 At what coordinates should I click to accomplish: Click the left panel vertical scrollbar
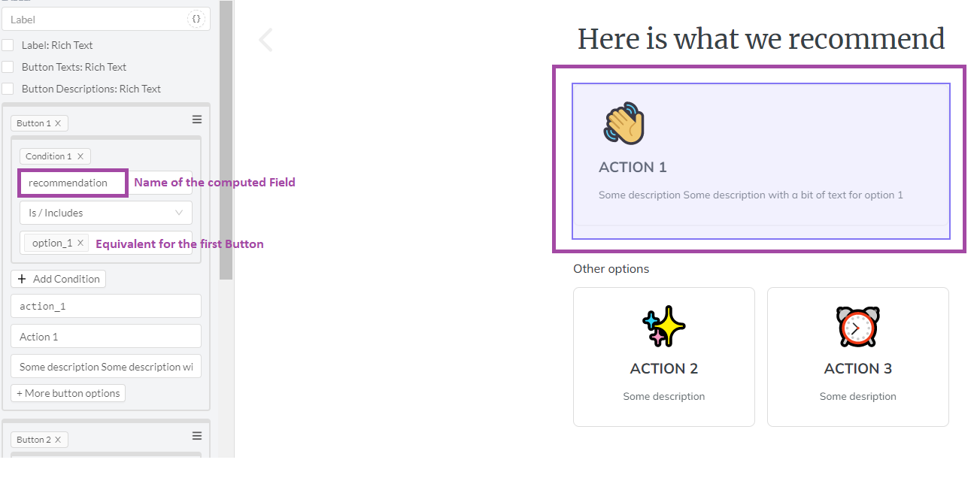(x=226, y=150)
